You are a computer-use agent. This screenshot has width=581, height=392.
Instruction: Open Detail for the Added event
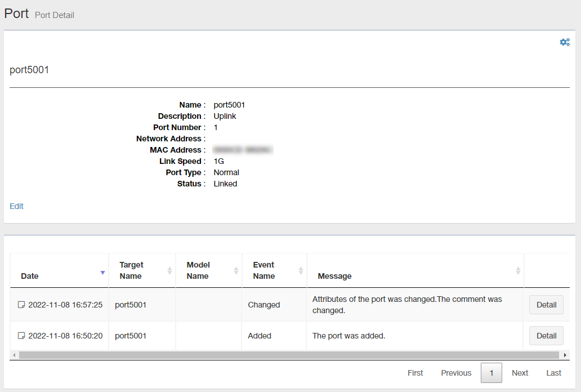coord(546,336)
